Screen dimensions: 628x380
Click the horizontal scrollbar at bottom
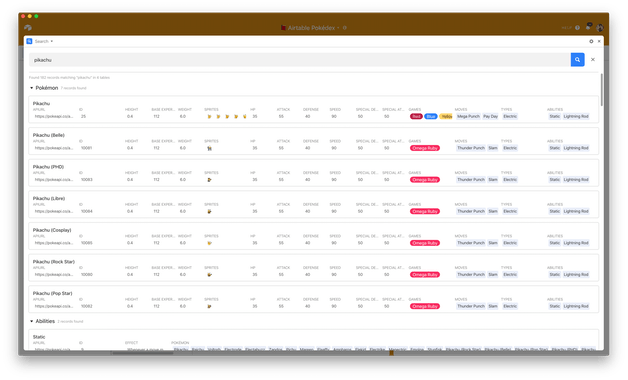pyautogui.click(x=143, y=353)
